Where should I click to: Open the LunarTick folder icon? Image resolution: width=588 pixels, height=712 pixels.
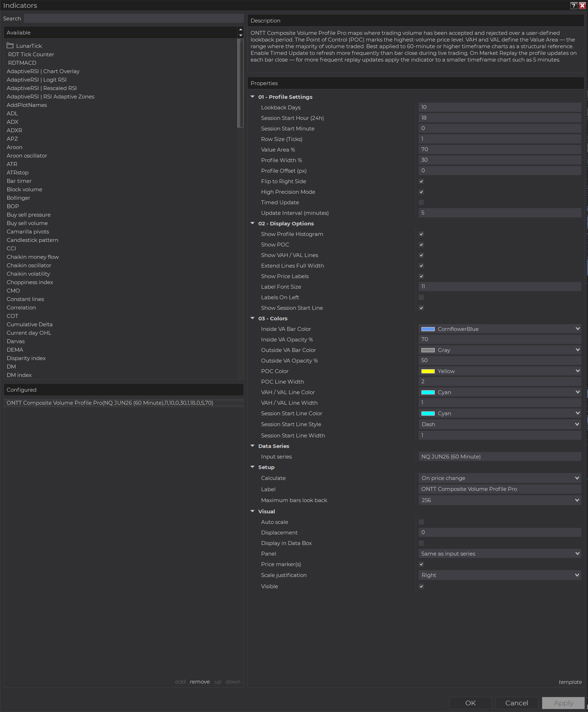(10, 46)
